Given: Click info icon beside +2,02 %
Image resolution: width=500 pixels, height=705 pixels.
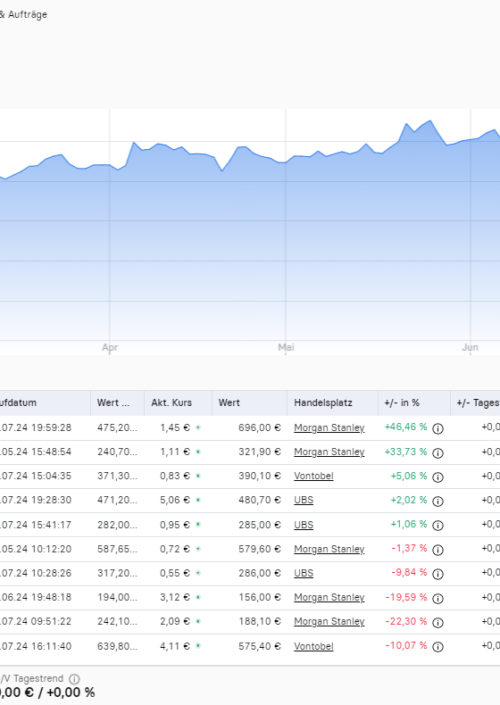Looking at the screenshot, I should coord(438,501).
